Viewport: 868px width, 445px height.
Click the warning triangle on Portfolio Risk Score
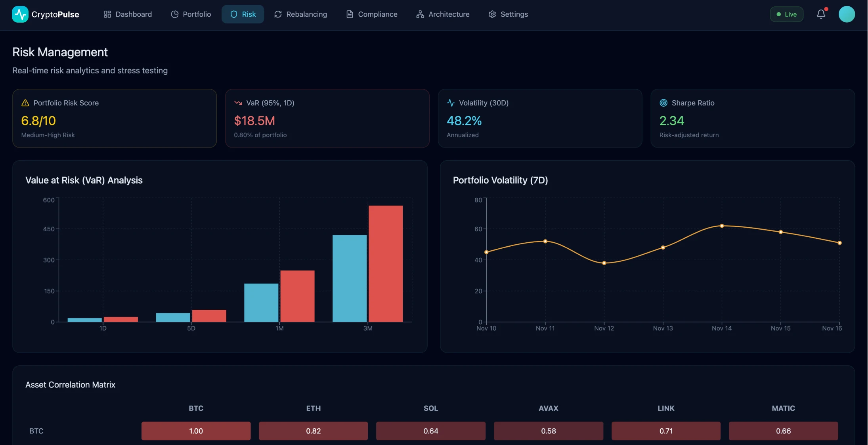tap(25, 102)
